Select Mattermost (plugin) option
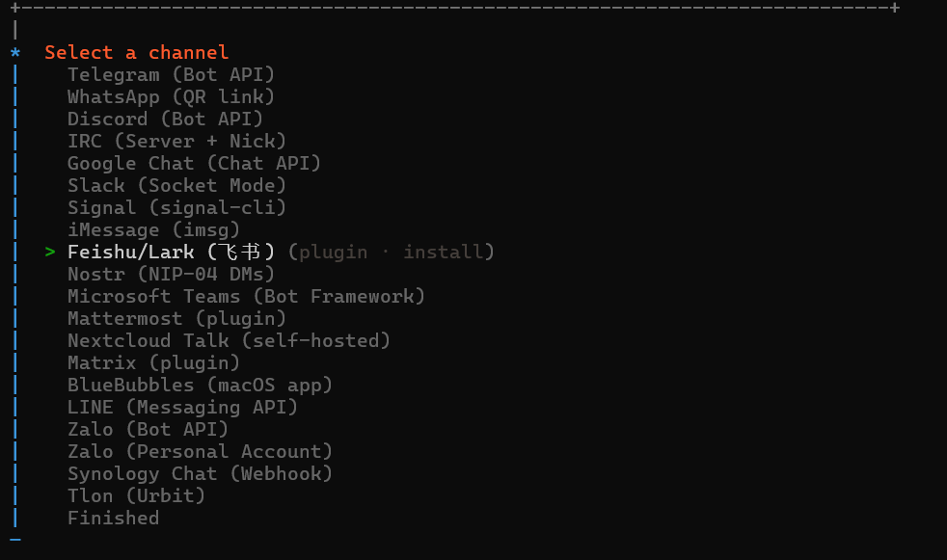Viewport: 947px width, 560px height. [176, 319]
